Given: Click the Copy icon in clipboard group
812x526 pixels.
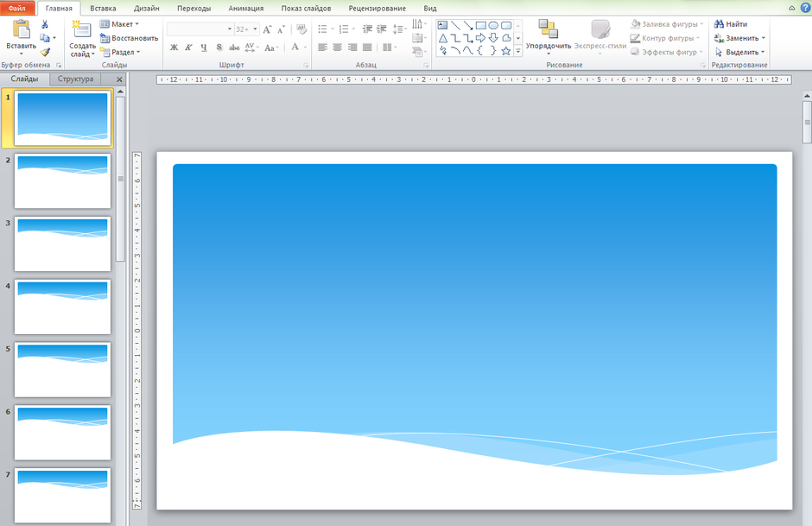Looking at the screenshot, I should pyautogui.click(x=45, y=38).
